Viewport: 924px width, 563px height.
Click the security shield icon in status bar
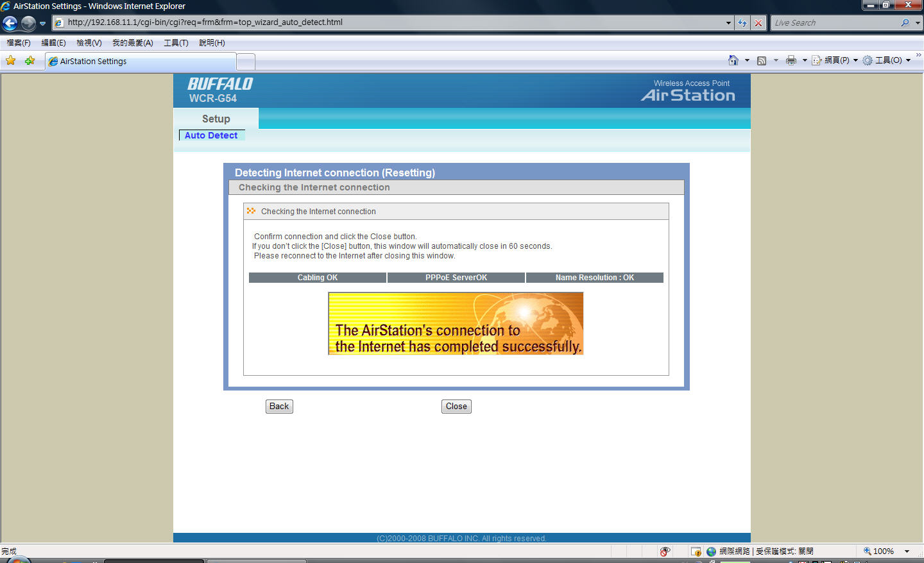point(696,551)
